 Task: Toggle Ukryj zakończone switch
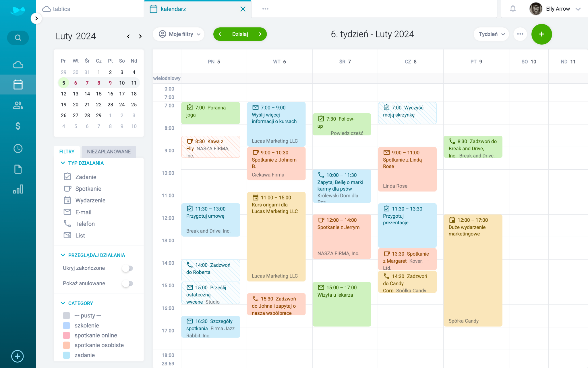pyautogui.click(x=127, y=268)
